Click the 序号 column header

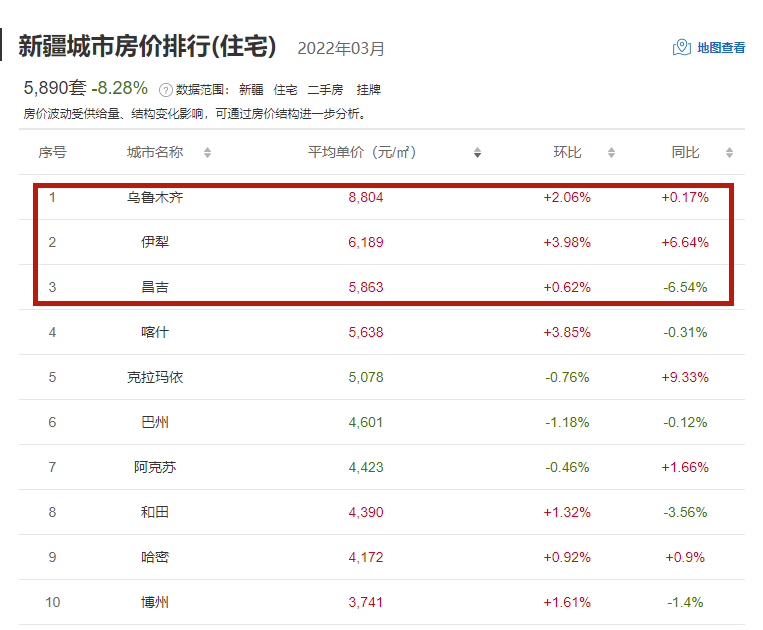click(52, 153)
